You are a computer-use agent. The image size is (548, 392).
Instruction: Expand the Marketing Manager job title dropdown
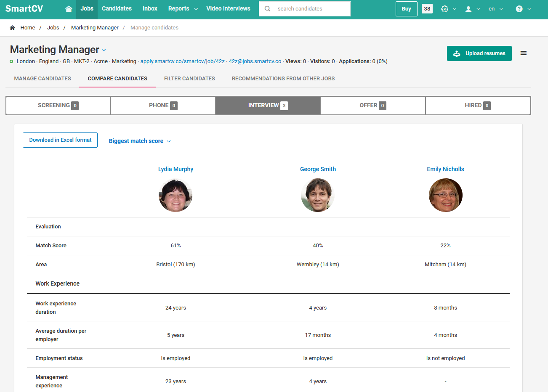pos(104,50)
